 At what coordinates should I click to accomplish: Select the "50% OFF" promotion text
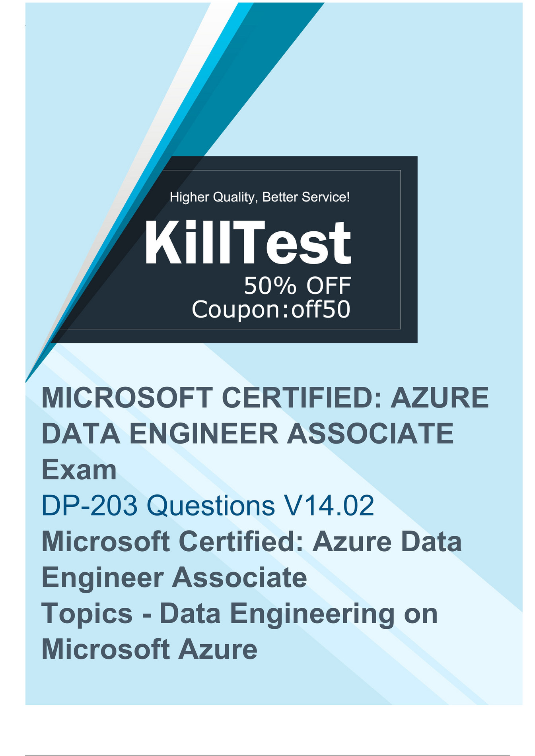tap(297, 285)
